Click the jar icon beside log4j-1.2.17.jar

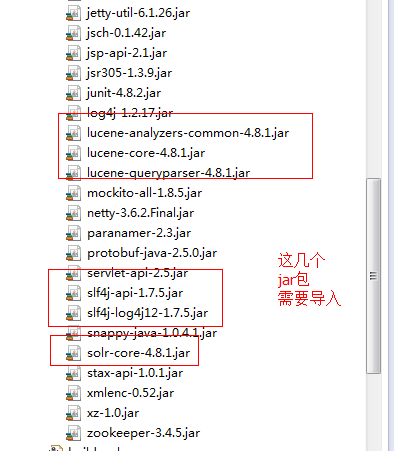[73, 113]
